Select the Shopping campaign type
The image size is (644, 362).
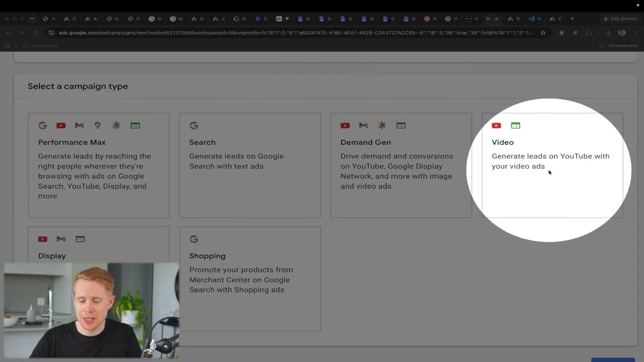click(250, 279)
